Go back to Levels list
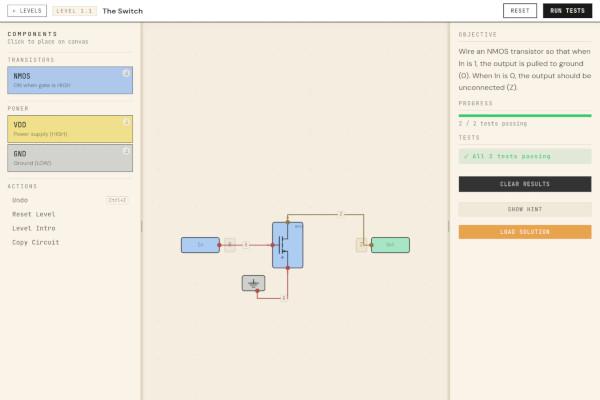 [x=28, y=10]
